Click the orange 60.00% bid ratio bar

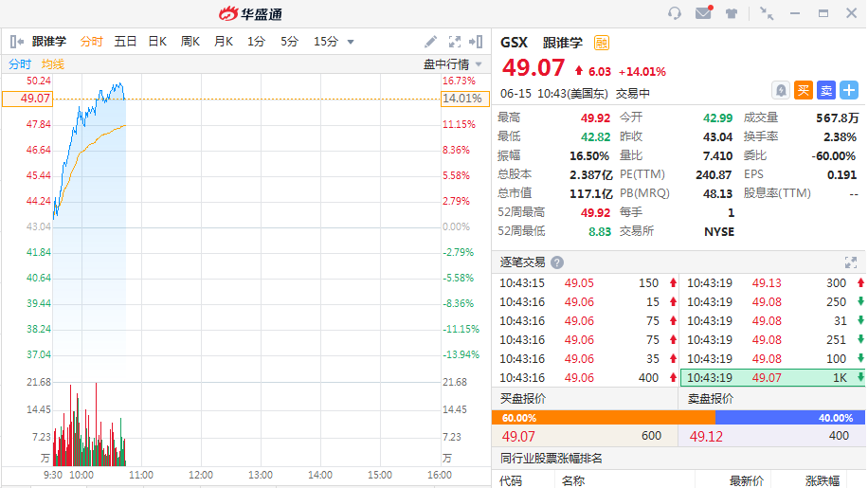(x=604, y=418)
